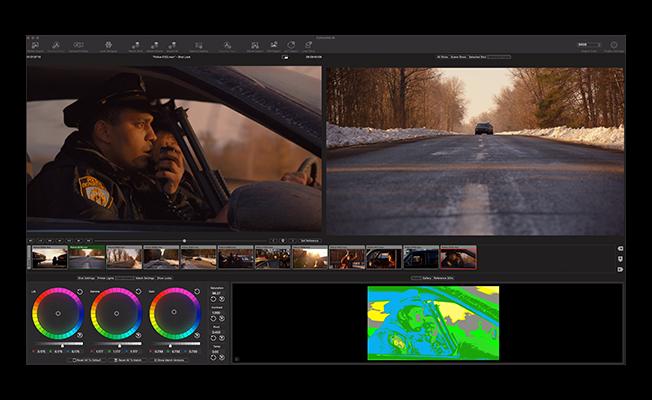Click the Lift luminance slider handle
Image resolution: width=652 pixels, height=400 pixels.
(x=62, y=346)
